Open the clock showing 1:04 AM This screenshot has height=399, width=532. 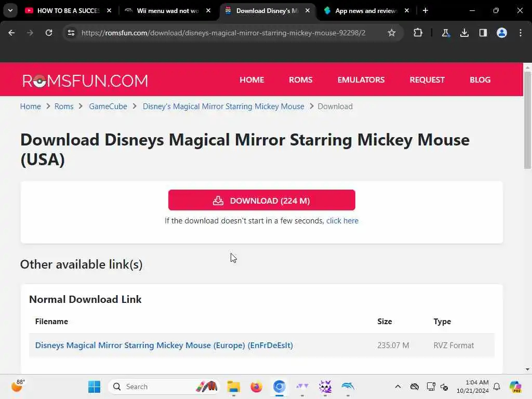click(472, 387)
